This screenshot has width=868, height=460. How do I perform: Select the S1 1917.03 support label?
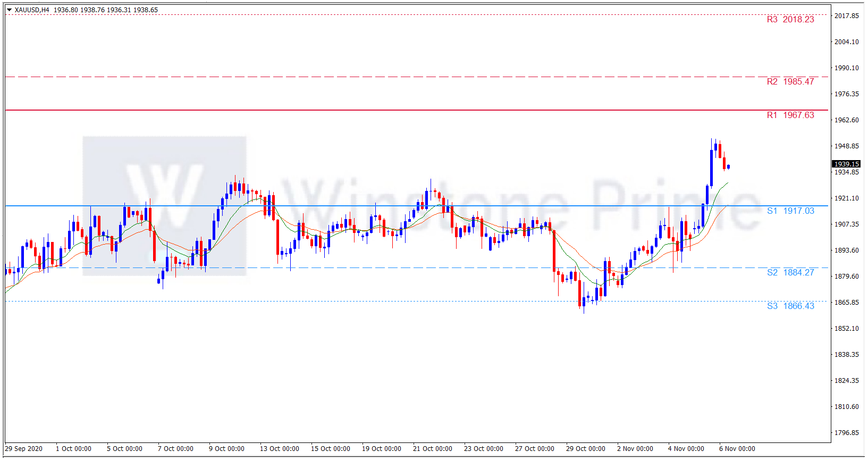[790, 211]
